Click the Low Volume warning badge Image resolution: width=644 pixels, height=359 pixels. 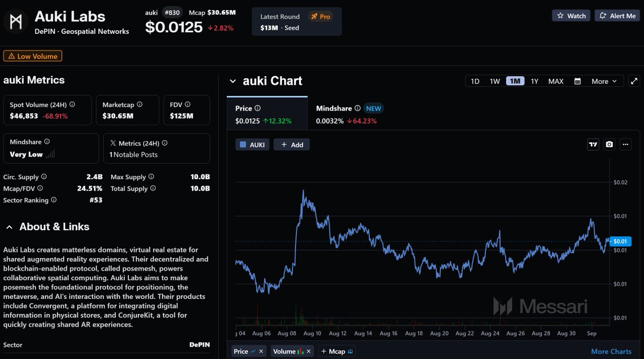point(33,56)
